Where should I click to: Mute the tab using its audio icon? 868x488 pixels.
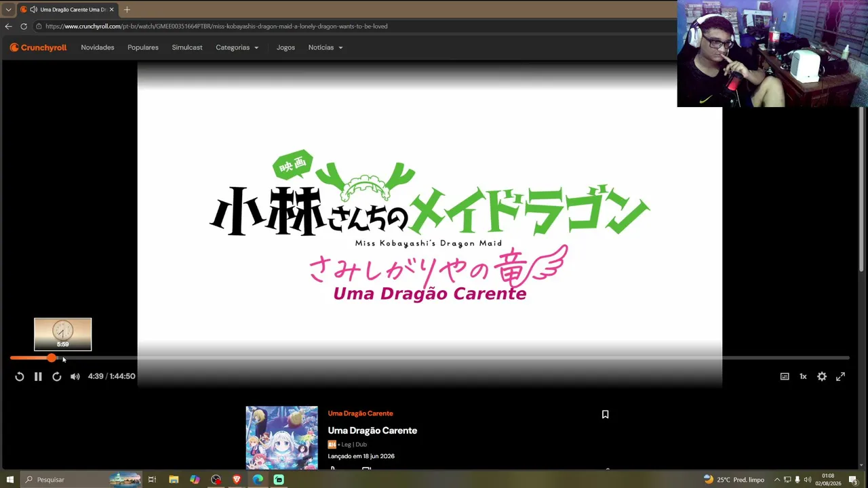click(33, 9)
